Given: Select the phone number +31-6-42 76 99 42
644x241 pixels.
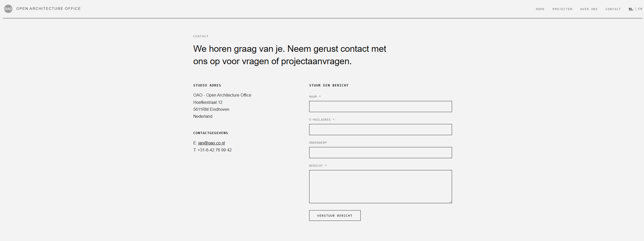Looking at the screenshot, I should pyautogui.click(x=214, y=150).
